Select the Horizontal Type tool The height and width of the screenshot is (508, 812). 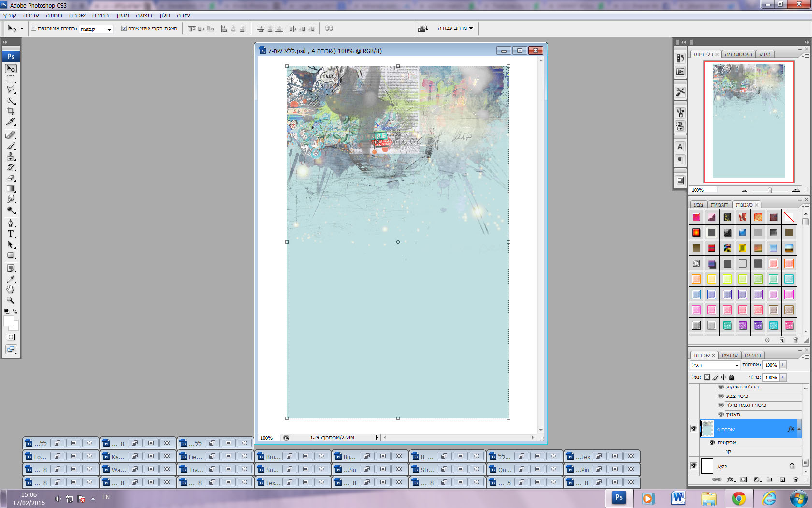pos(11,234)
